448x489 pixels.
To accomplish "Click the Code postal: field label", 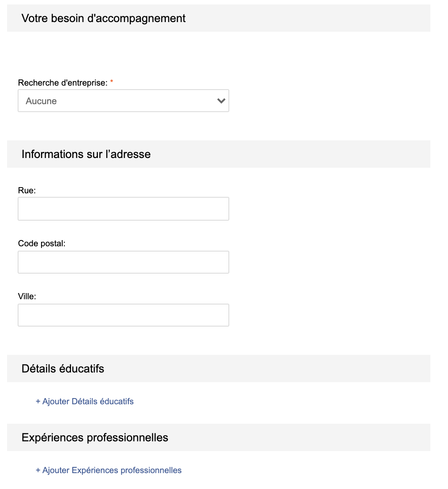I will coord(41,243).
